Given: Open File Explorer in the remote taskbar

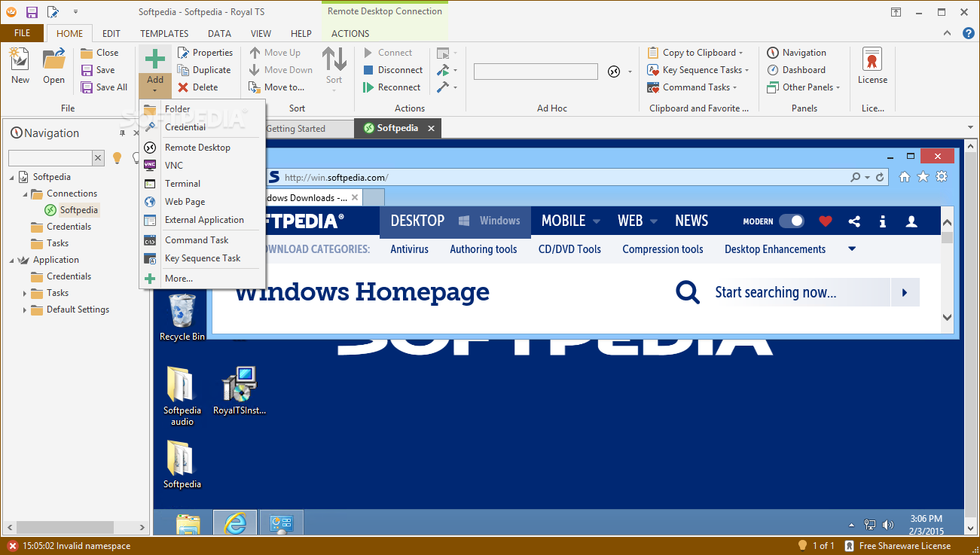Looking at the screenshot, I should point(188,523).
